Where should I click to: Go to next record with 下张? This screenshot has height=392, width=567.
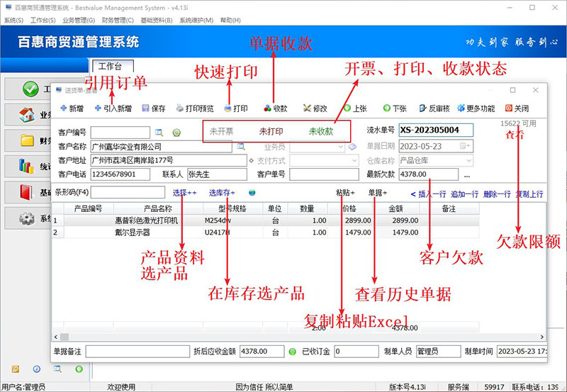point(395,108)
